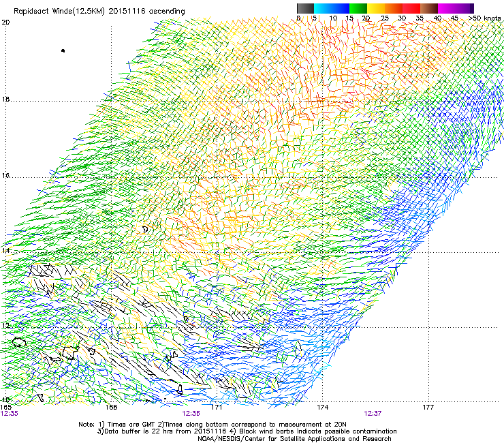Screen dimensions: 504x443
Task: Click the orange 25-30 knots legend segment
Action: click(x=394, y=8)
